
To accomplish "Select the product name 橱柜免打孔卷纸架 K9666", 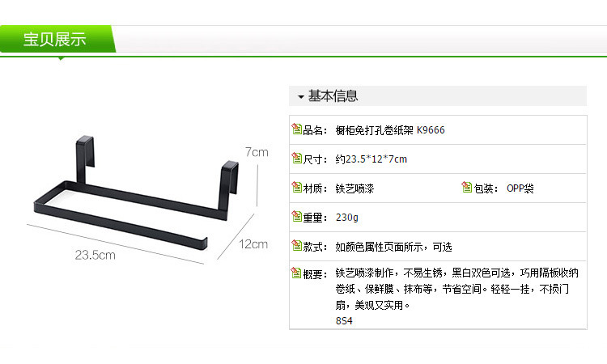I will [390, 130].
